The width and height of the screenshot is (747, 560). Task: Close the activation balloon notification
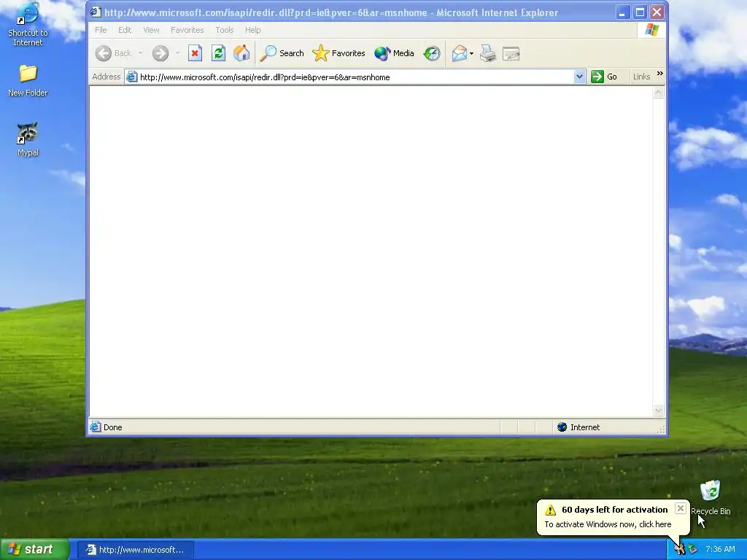(x=681, y=508)
